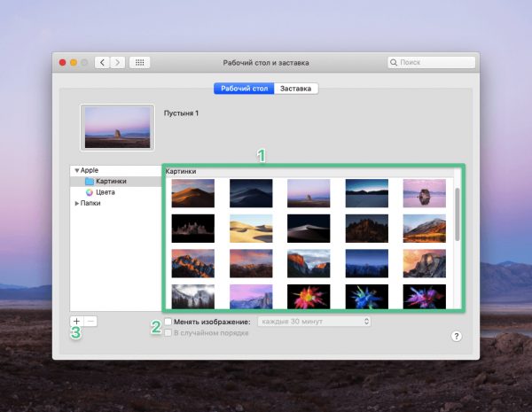Viewport: 532px width, 412px height.
Task: Choose the orange dune day wallpaper
Action: coord(193,193)
